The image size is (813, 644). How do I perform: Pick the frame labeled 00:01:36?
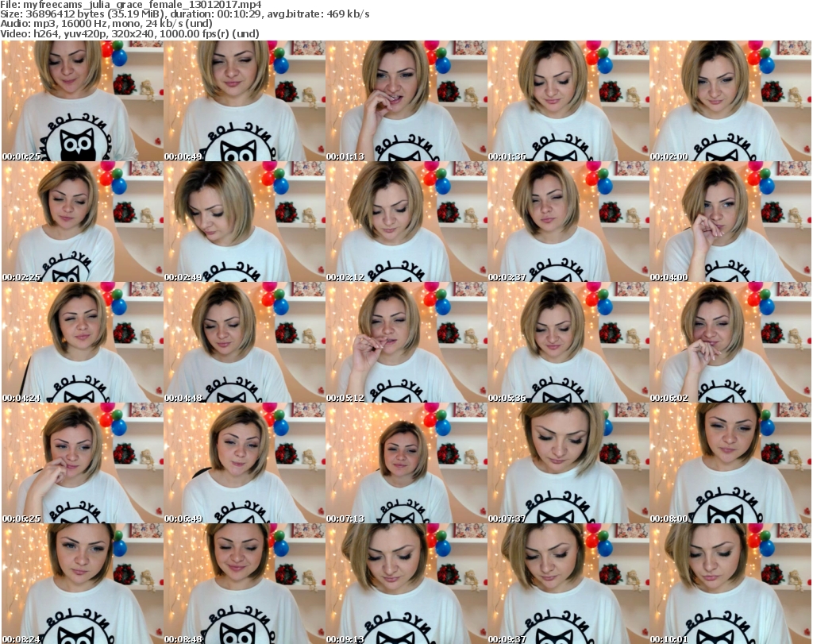(568, 101)
